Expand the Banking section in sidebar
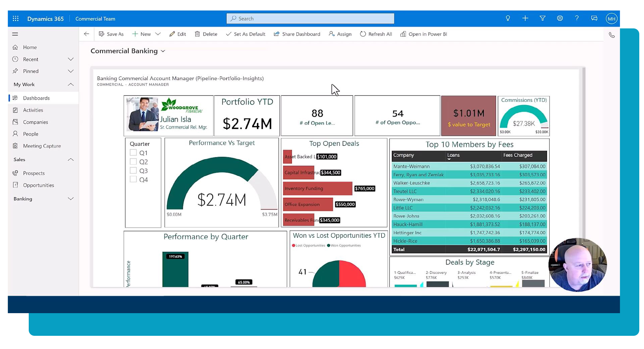 pyautogui.click(x=71, y=199)
